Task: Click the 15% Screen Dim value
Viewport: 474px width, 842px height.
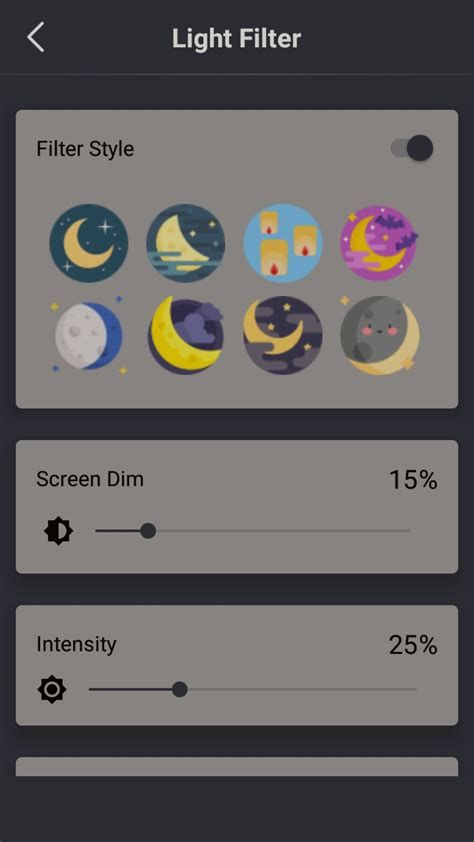Action: (x=413, y=480)
